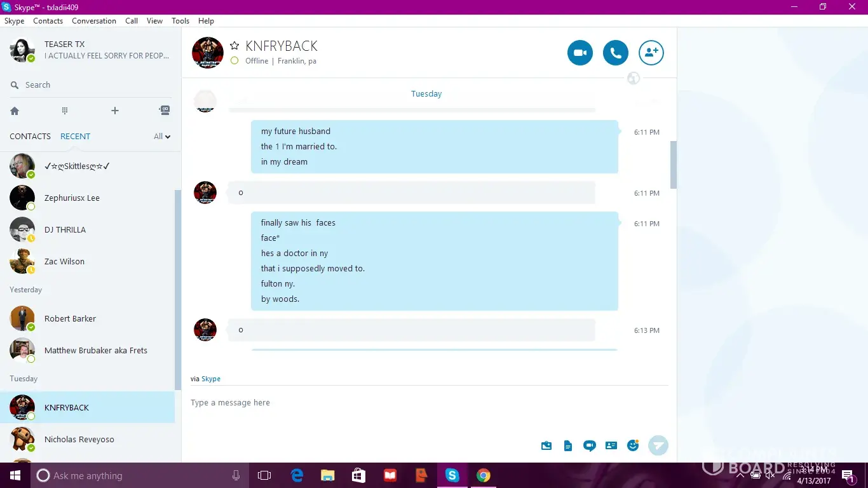Expand the hidden system tray icons

coord(740,475)
